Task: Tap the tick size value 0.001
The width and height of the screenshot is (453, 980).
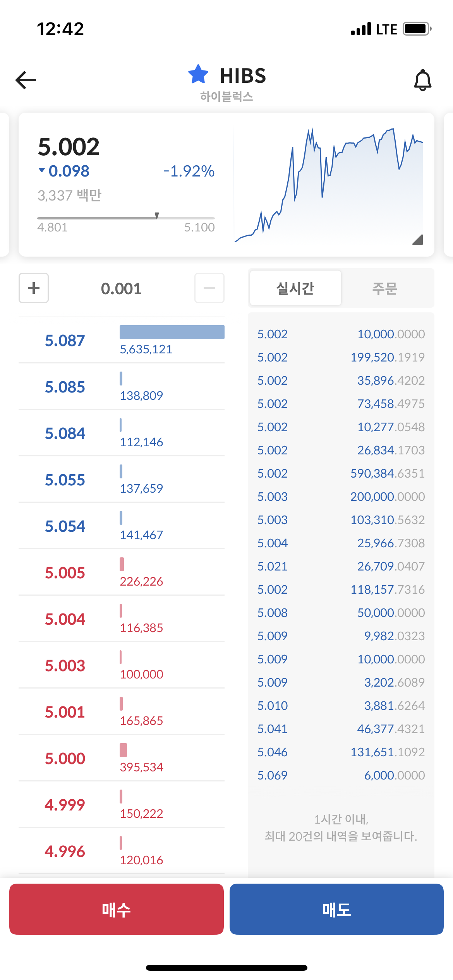Action: [121, 288]
